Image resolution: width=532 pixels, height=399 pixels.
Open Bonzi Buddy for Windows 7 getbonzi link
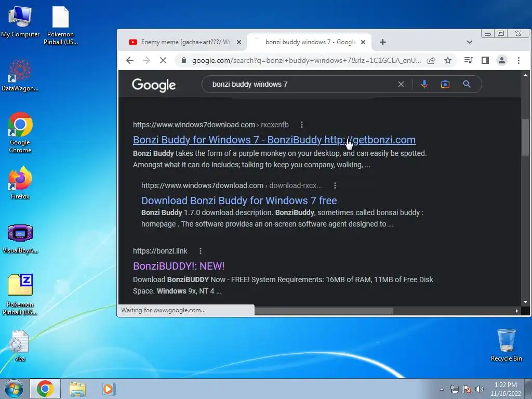(x=274, y=140)
